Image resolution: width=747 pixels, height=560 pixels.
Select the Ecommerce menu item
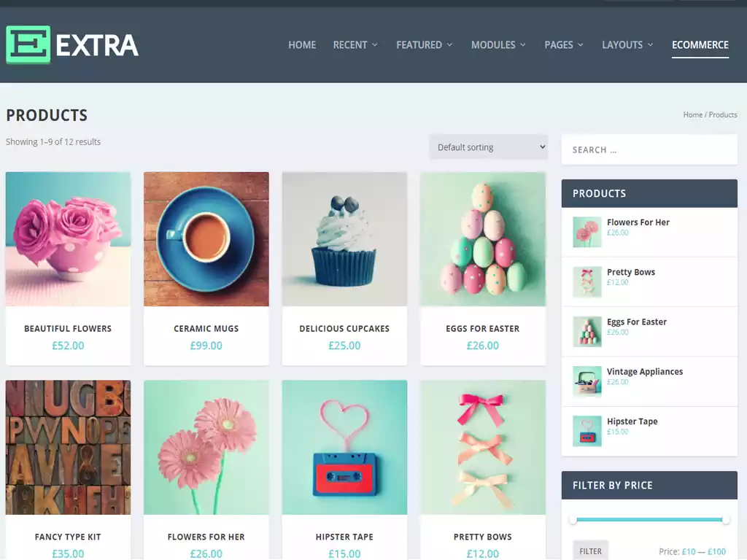[x=700, y=45]
